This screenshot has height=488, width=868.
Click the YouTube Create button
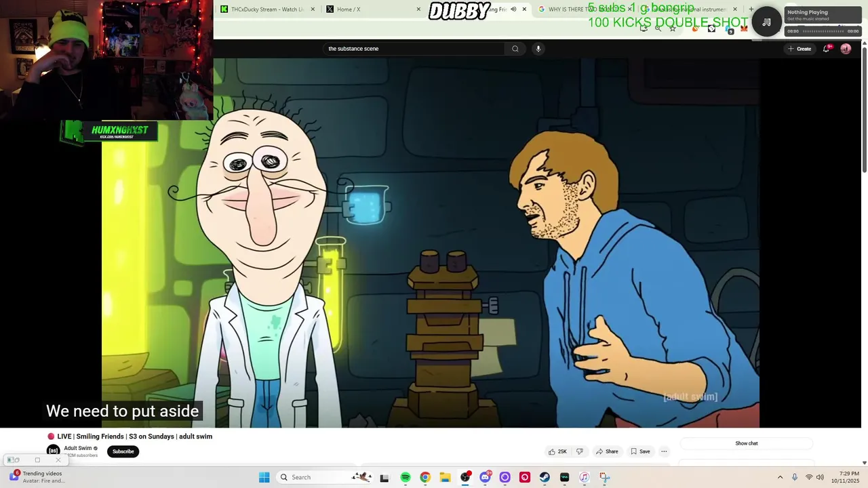(x=800, y=49)
